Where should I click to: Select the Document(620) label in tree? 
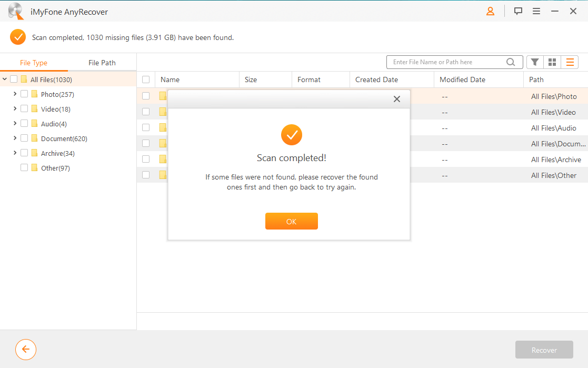point(64,138)
